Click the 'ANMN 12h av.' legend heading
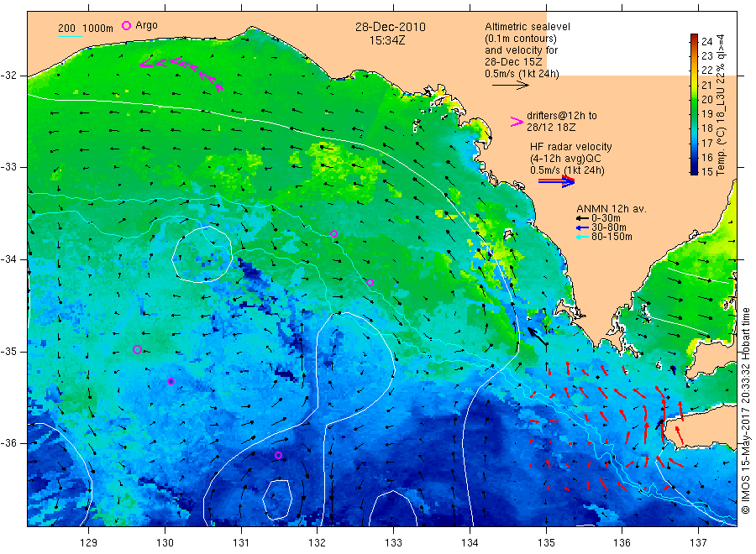The image size is (756, 554). (612, 209)
